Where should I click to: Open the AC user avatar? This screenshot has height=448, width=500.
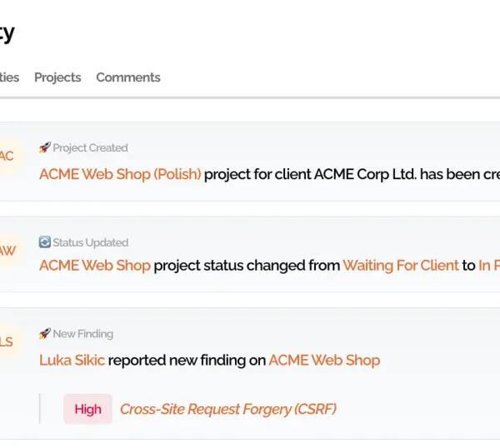pyautogui.click(x=7, y=156)
